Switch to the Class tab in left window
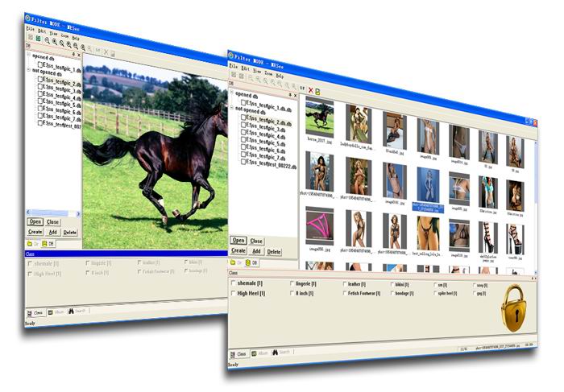This screenshot has width=564, height=392. tap(35, 313)
